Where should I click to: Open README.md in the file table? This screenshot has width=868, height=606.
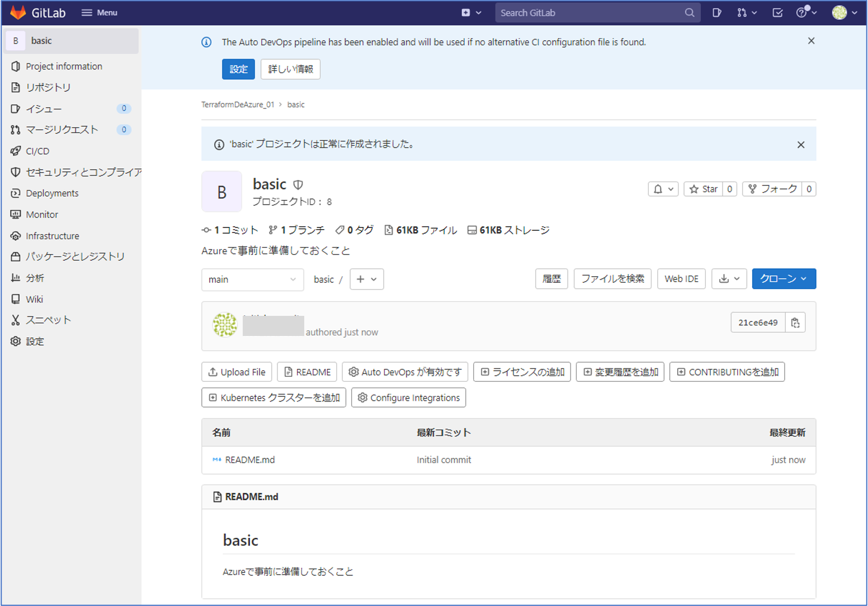coord(250,460)
